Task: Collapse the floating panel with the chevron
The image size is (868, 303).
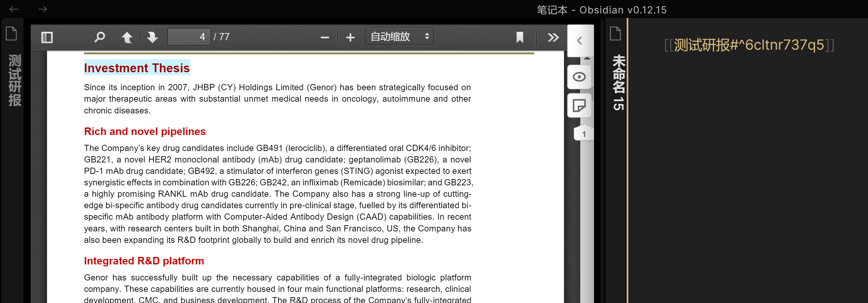Action: click(580, 41)
